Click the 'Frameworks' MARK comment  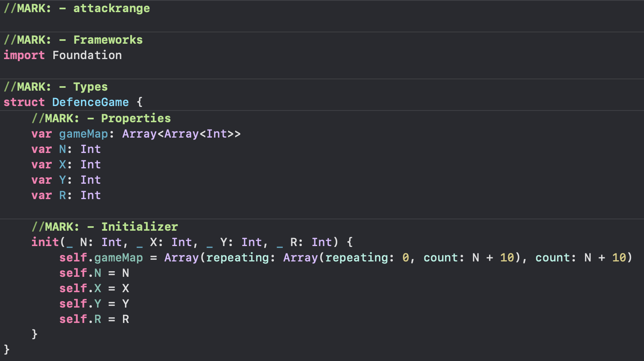pos(73,40)
